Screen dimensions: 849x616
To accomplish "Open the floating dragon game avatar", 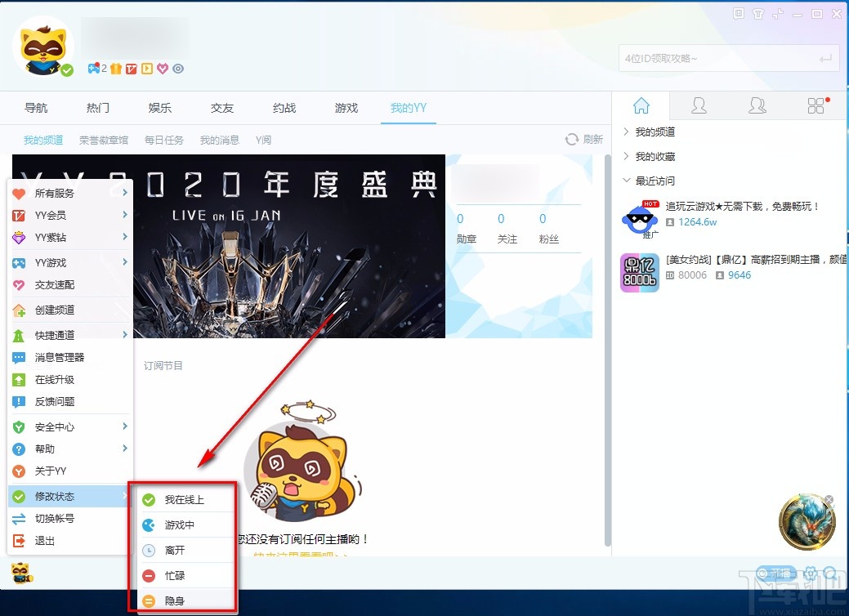I will pos(807,521).
